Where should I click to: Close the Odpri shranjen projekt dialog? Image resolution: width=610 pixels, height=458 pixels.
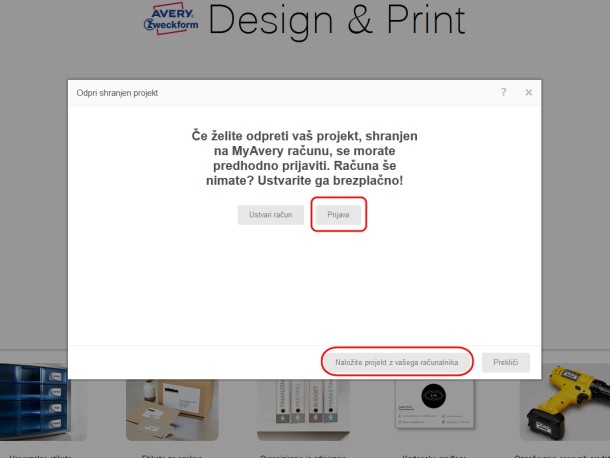(x=529, y=92)
